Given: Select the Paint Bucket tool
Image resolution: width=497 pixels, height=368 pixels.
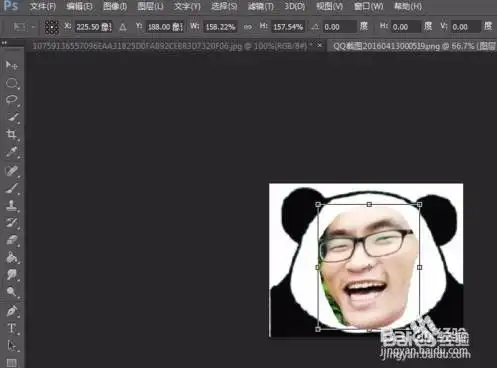Looking at the screenshot, I should 12,257.
